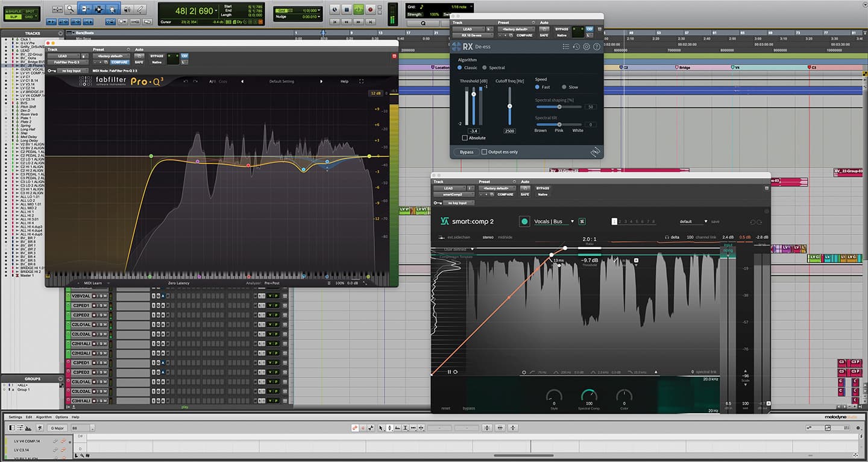Click the Play transport button
Image resolution: width=868 pixels, height=462 pixels.
point(359,10)
